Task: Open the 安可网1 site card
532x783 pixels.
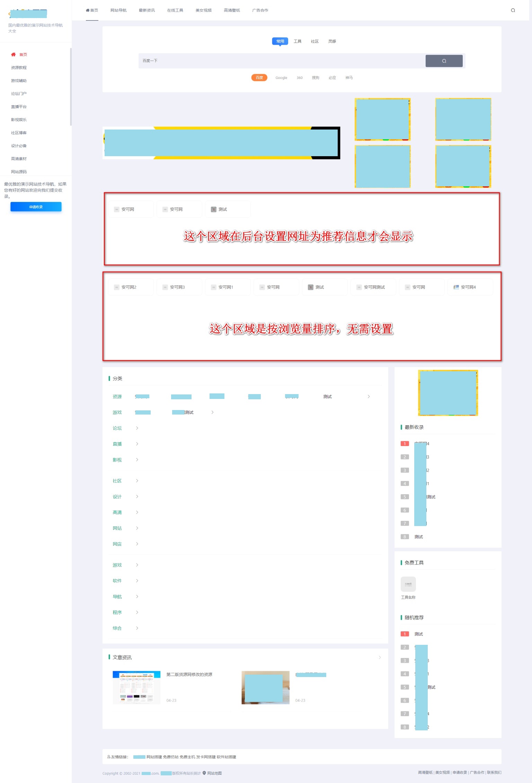Action: [228, 287]
